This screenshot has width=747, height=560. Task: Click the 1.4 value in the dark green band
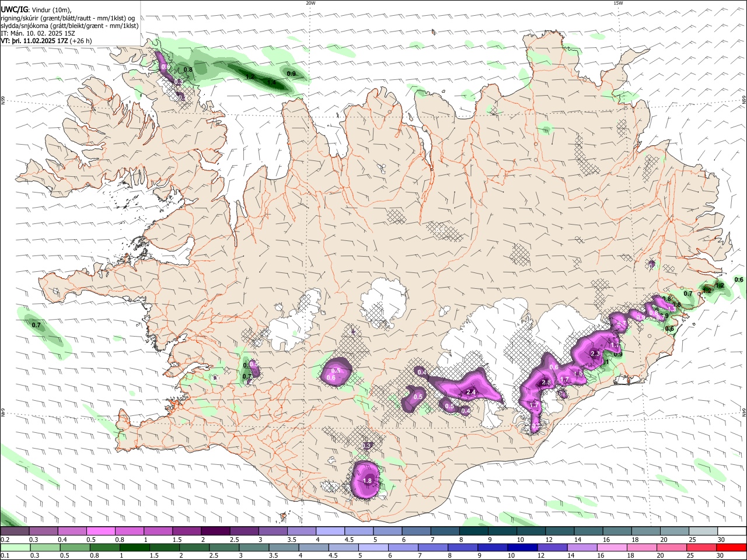pos(271,82)
